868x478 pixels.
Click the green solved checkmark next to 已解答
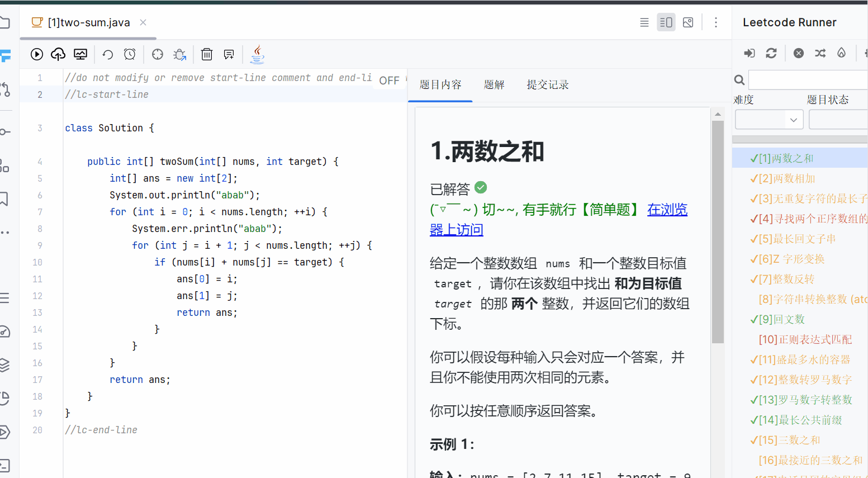coord(481,187)
